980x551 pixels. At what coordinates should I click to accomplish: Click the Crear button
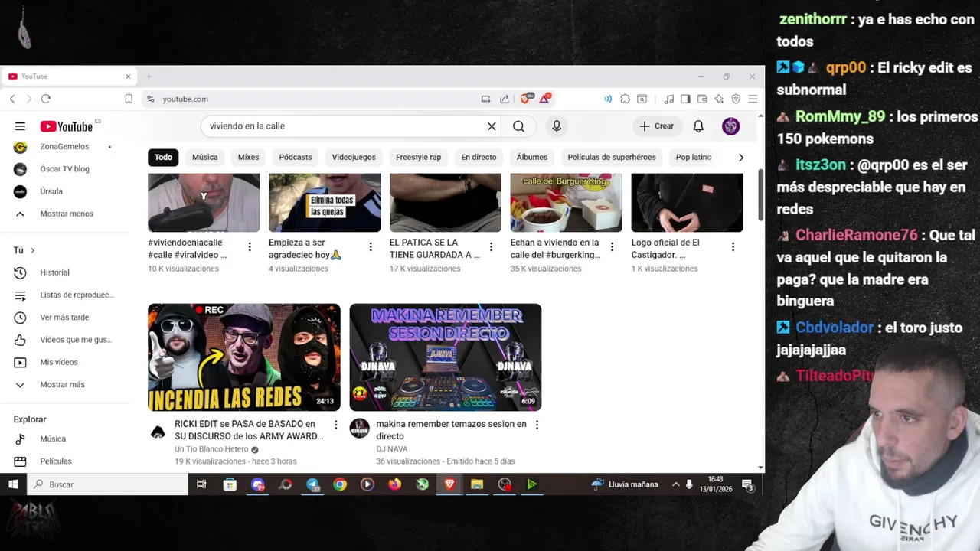coord(657,126)
